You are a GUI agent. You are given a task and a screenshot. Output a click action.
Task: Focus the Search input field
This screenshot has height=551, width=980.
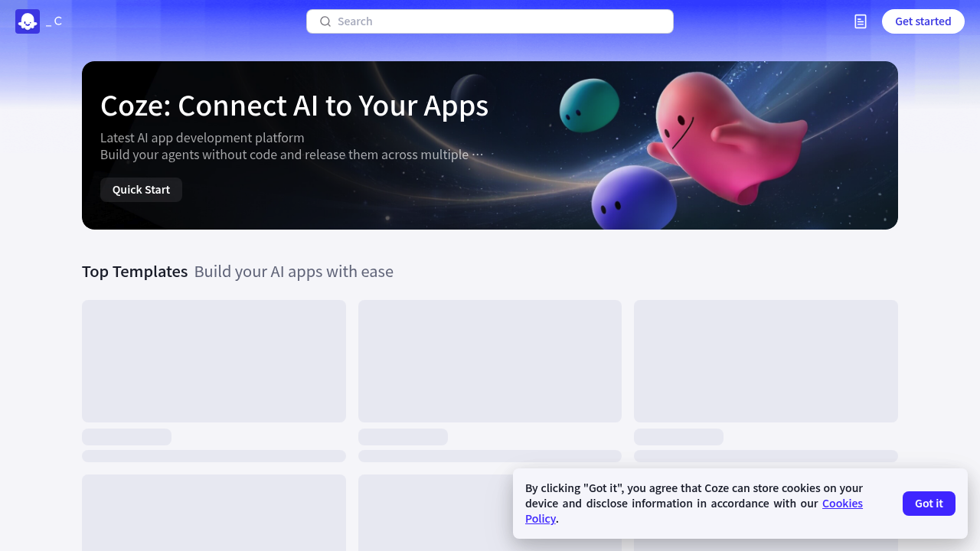[490, 21]
